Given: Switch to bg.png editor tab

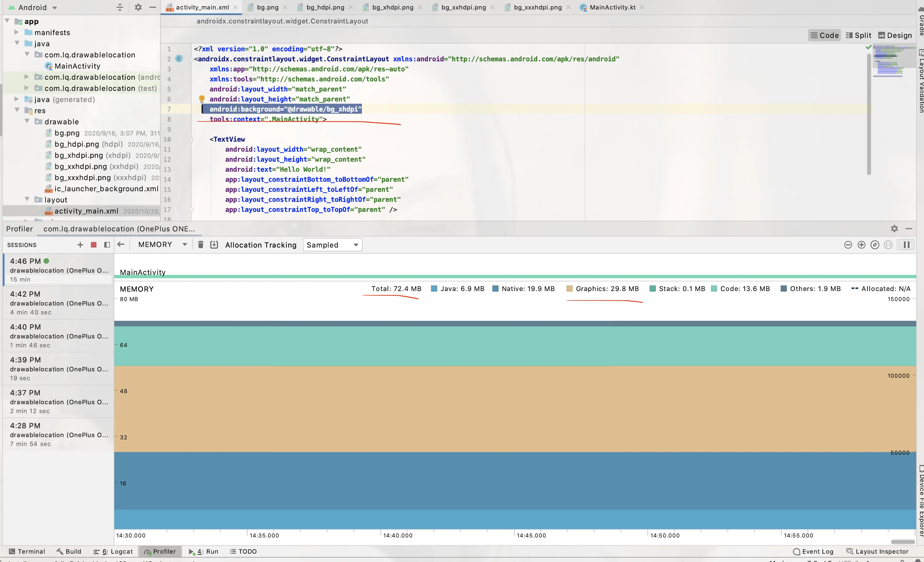Looking at the screenshot, I should [267, 7].
